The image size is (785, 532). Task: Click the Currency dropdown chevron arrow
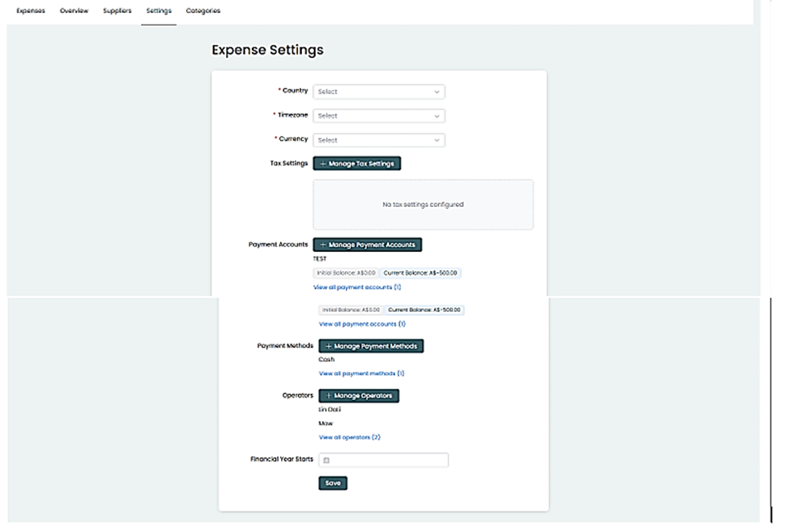(437, 140)
